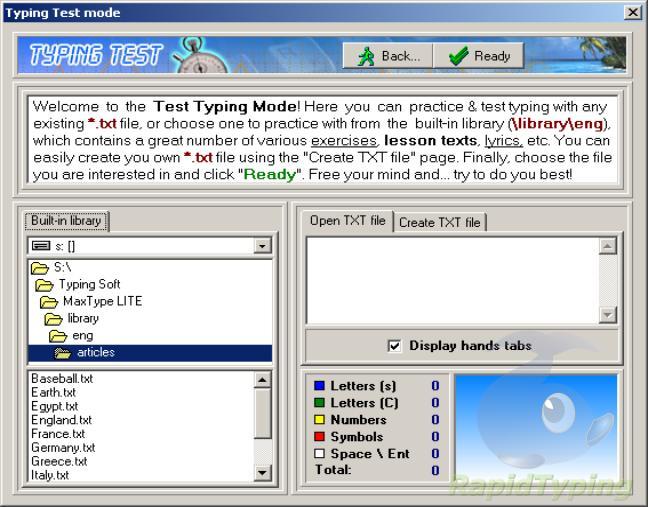Click the red Symbols color swatch

pyautogui.click(x=319, y=437)
